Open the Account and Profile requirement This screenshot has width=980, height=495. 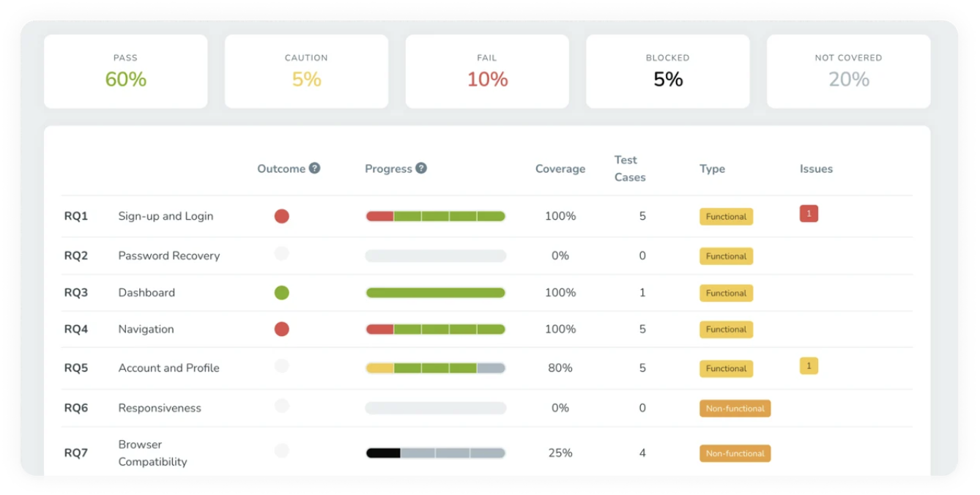point(168,368)
